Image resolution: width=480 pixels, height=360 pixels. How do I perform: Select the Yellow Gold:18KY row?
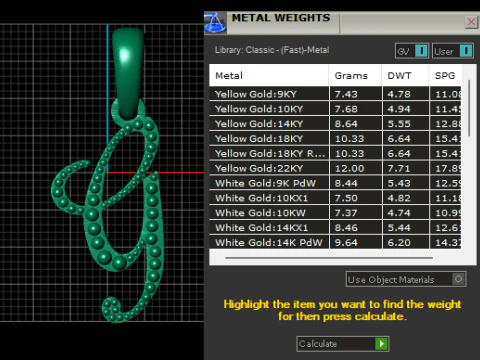pyautogui.click(x=335, y=138)
